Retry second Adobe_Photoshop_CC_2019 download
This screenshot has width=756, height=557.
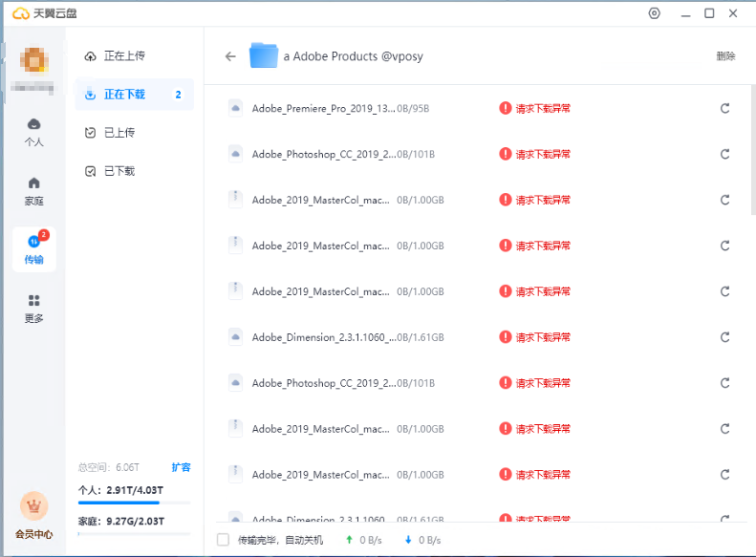(724, 383)
